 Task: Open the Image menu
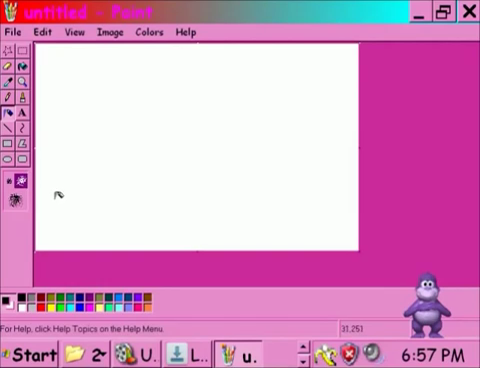point(110,32)
